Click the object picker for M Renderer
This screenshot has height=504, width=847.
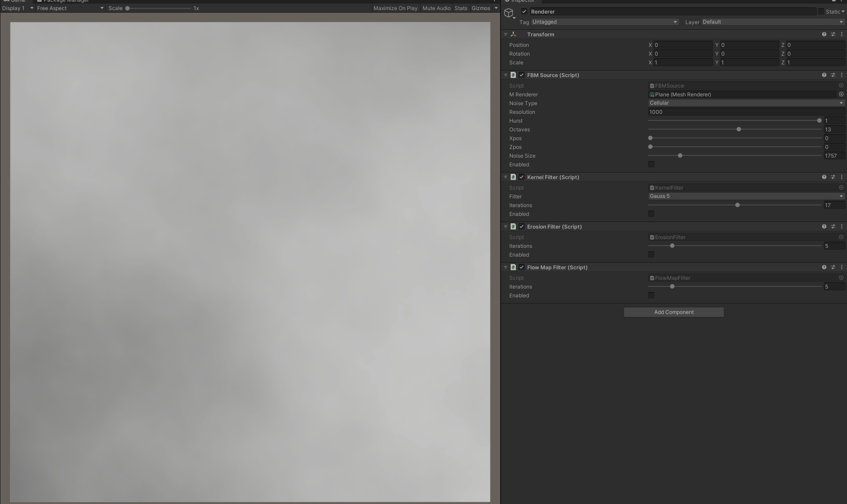pos(841,95)
